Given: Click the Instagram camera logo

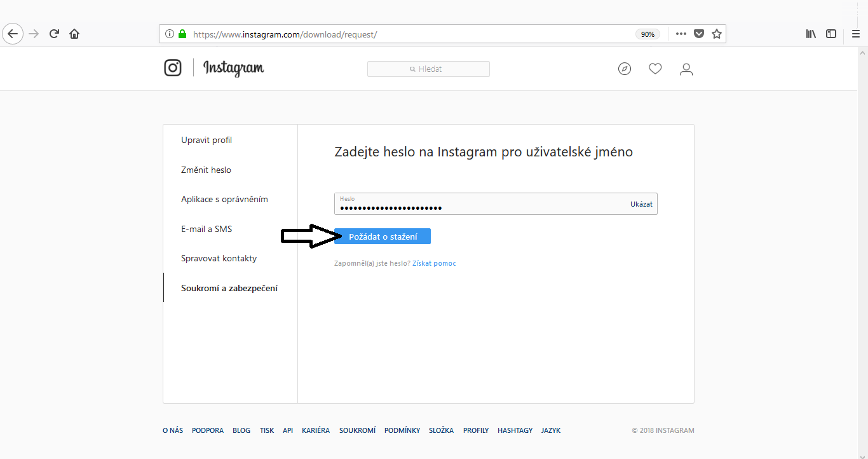Looking at the screenshot, I should [x=173, y=68].
